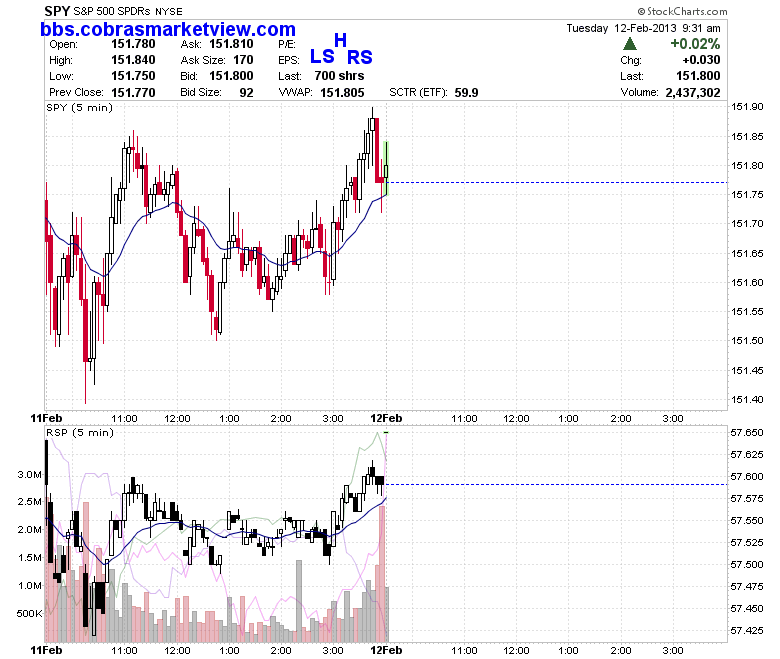Open the bbs.cobrasmarketview.com link
The width and height of the screenshot is (780, 659).
168,29
